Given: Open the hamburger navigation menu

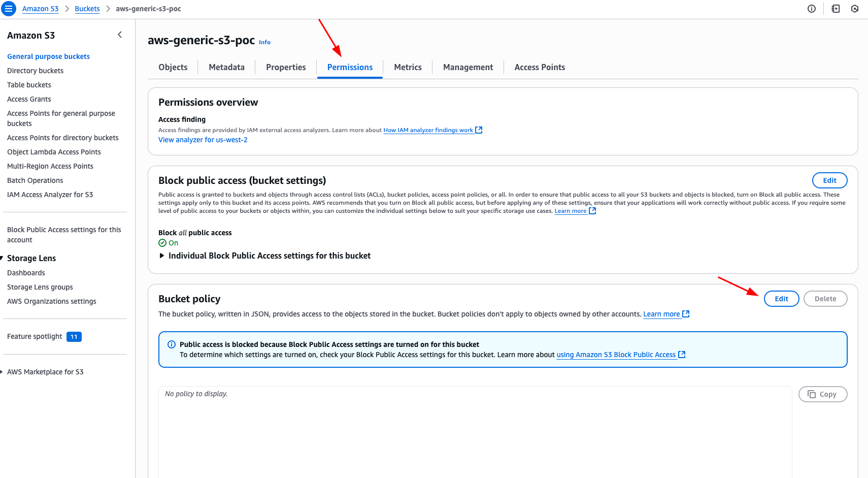Looking at the screenshot, I should tap(9, 9).
